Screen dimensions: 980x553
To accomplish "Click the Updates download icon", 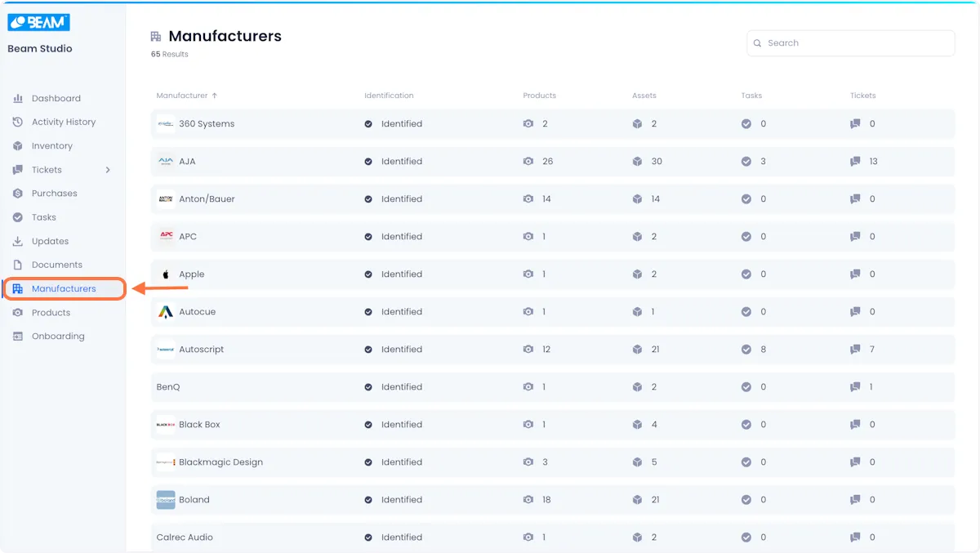I will tap(18, 241).
